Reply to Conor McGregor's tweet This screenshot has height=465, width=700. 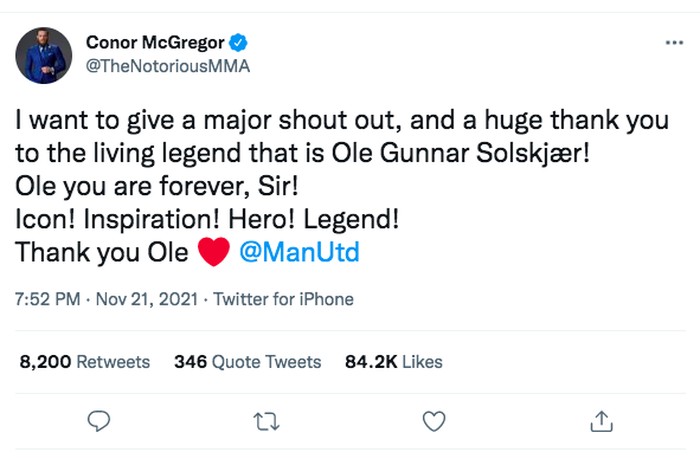pos(98,423)
